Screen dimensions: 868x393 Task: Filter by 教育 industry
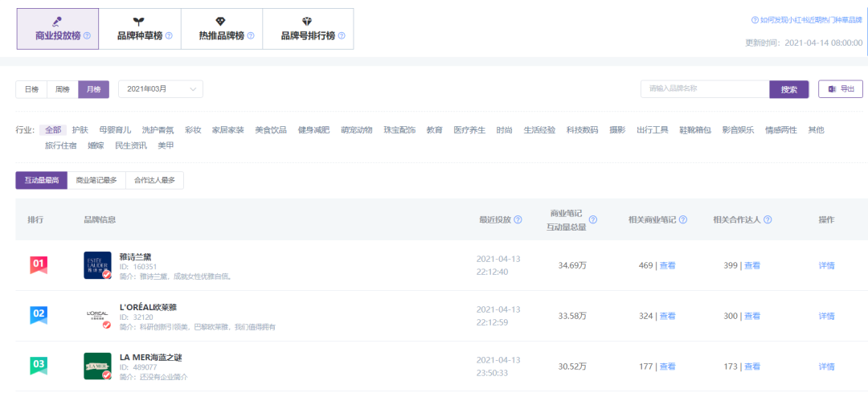point(435,130)
